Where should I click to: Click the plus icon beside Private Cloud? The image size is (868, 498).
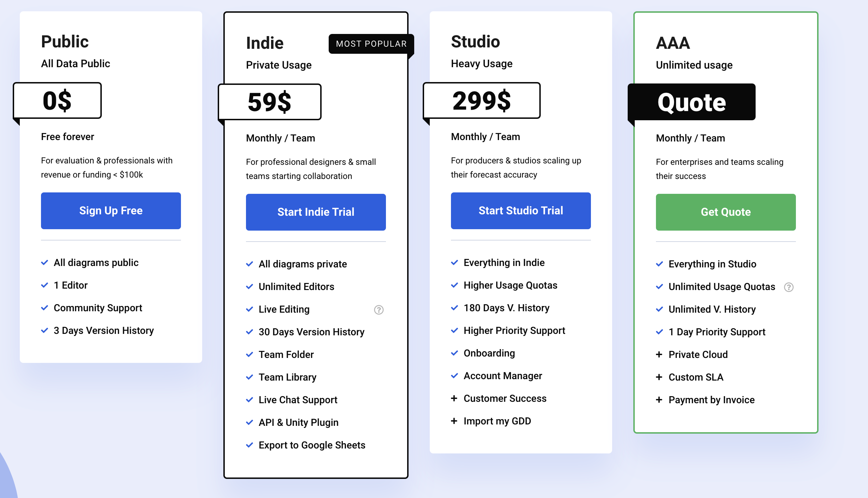click(659, 354)
